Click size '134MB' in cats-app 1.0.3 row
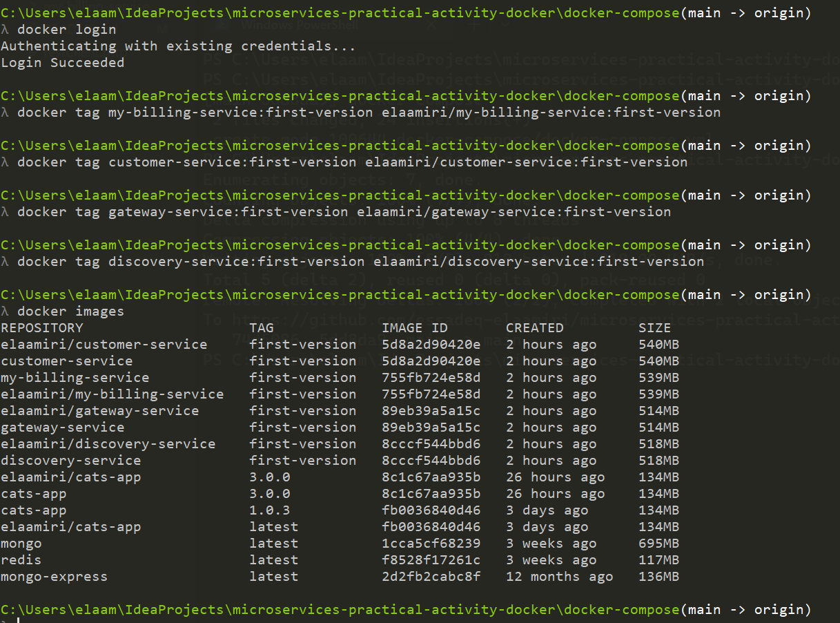The height and width of the screenshot is (623, 840). (x=659, y=510)
